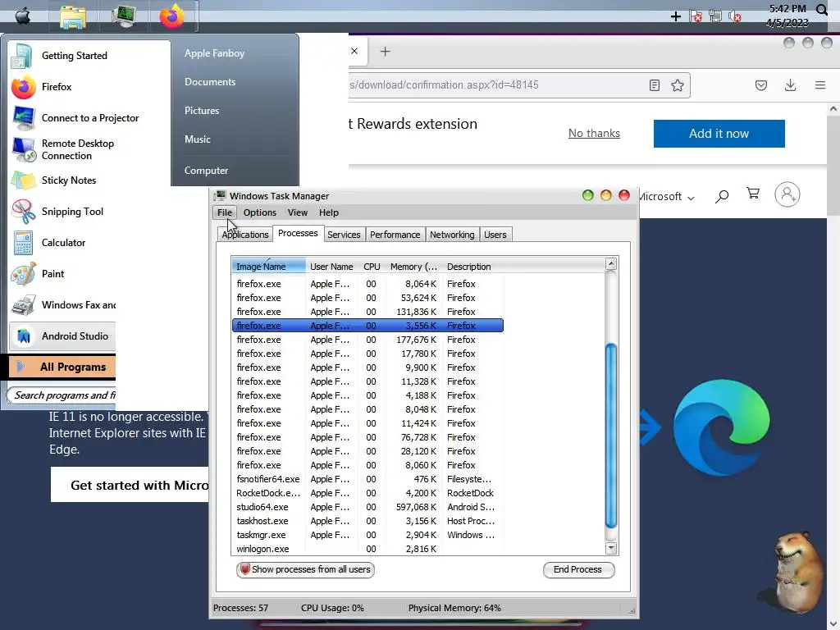Sort processes by Memory column header

coord(413,267)
